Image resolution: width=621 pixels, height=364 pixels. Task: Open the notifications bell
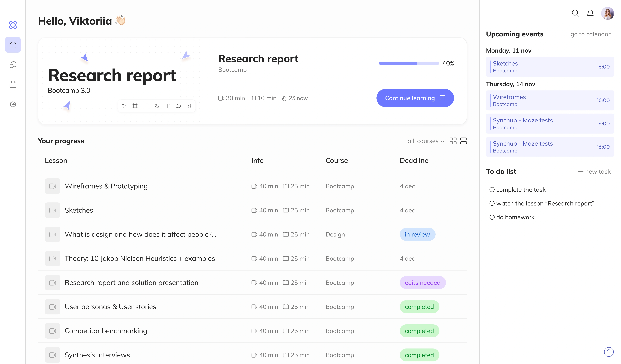tap(590, 13)
